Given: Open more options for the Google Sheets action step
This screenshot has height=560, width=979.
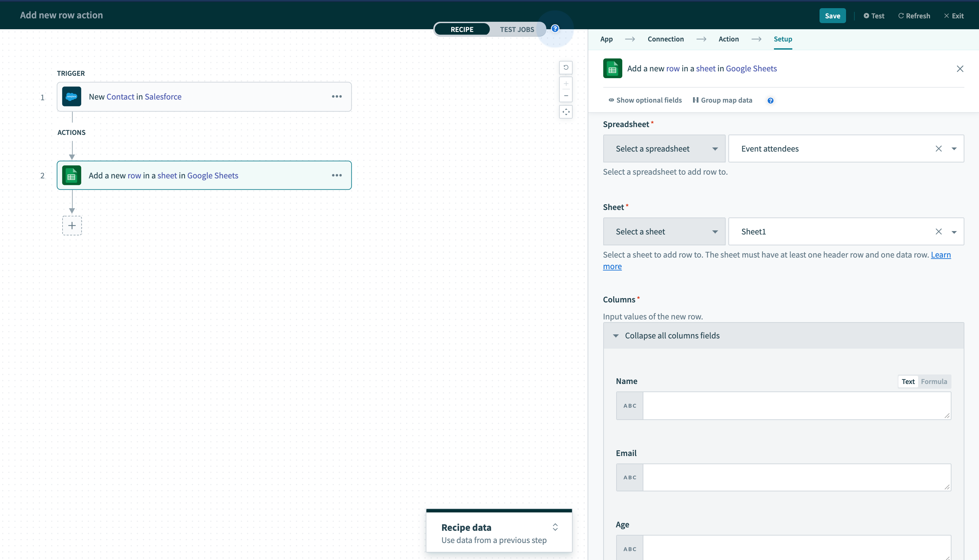Looking at the screenshot, I should (337, 175).
